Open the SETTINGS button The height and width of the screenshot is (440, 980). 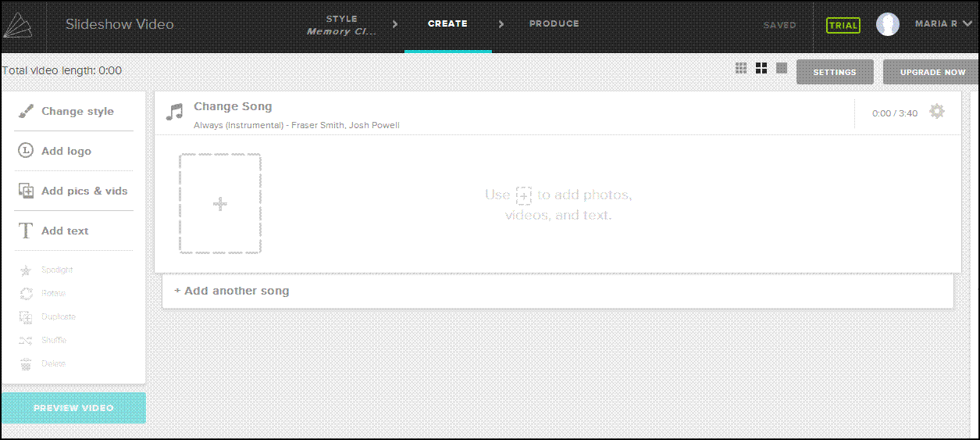pos(835,72)
